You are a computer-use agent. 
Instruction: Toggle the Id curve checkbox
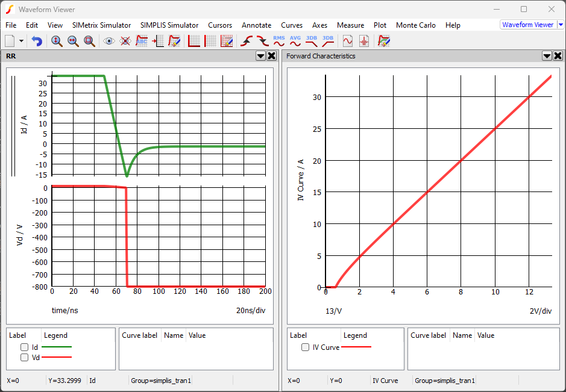pos(25,347)
